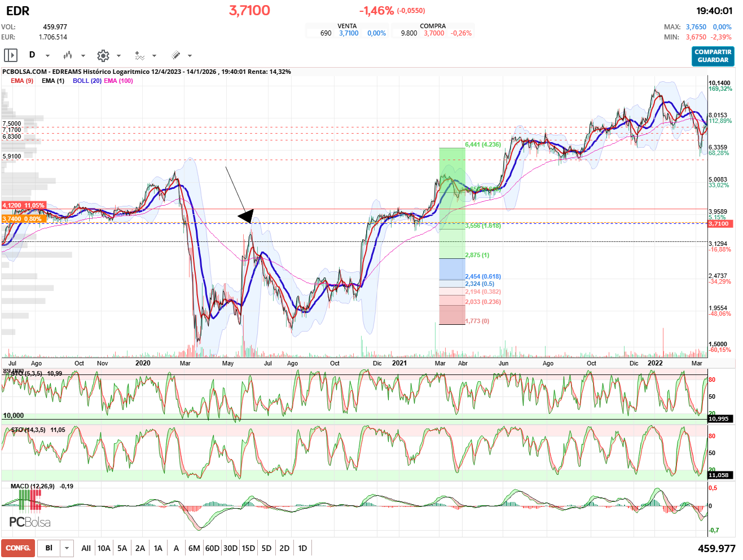Click the add indicator icon
Screen dimensions: 743x560
(139, 55)
